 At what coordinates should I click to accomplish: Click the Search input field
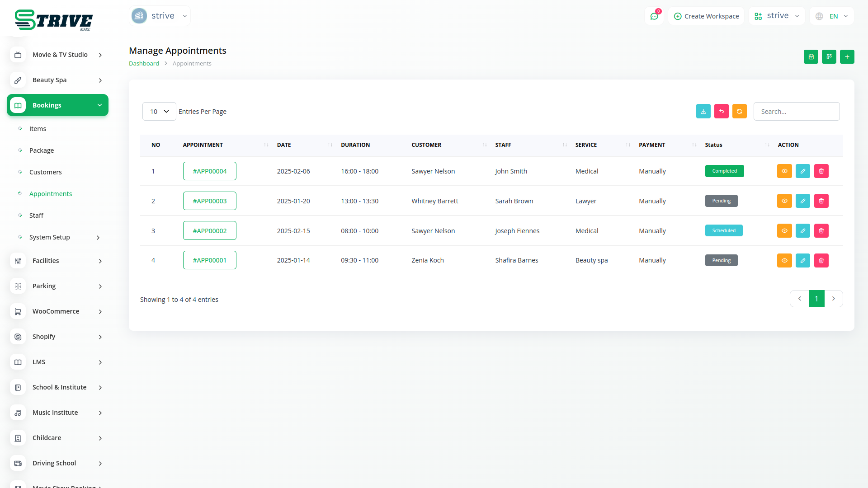pyautogui.click(x=796, y=112)
